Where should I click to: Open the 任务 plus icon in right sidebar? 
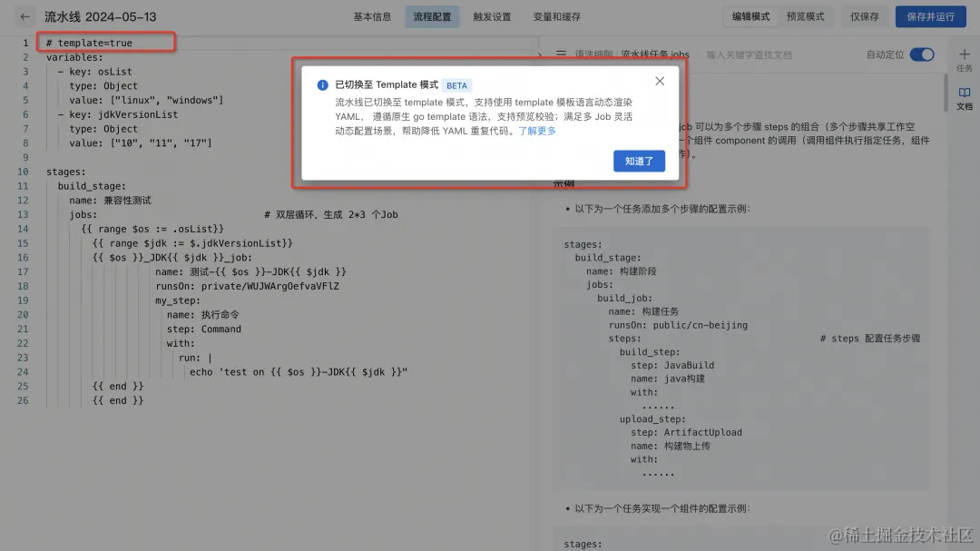coord(965,54)
